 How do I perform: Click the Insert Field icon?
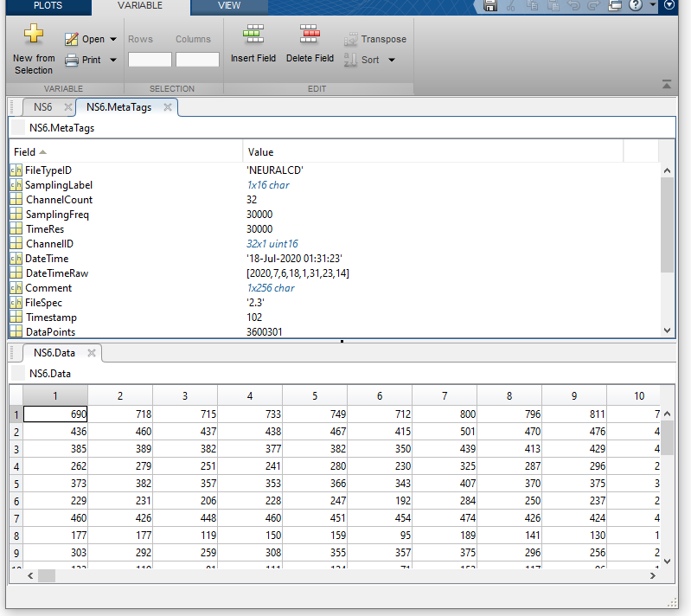point(253,35)
